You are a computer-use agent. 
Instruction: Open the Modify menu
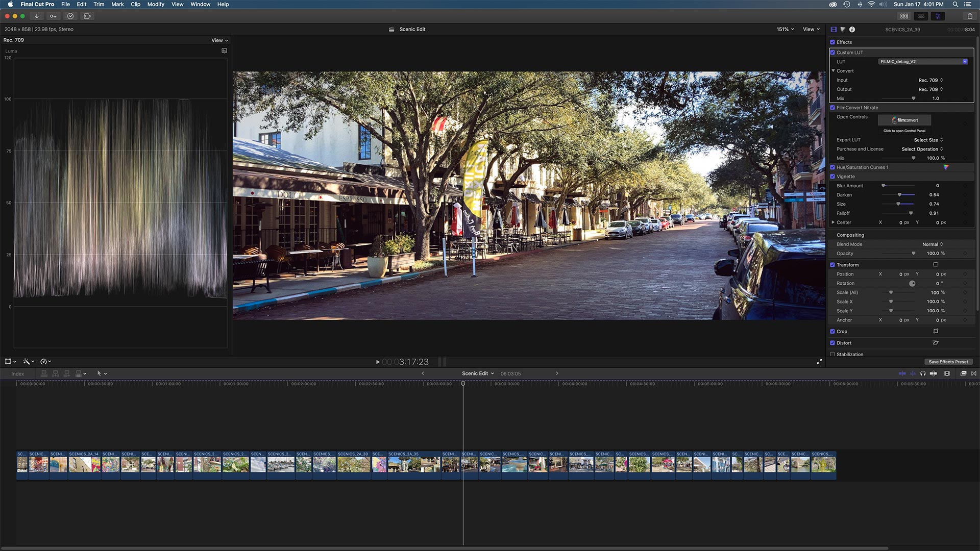pyautogui.click(x=156, y=4)
